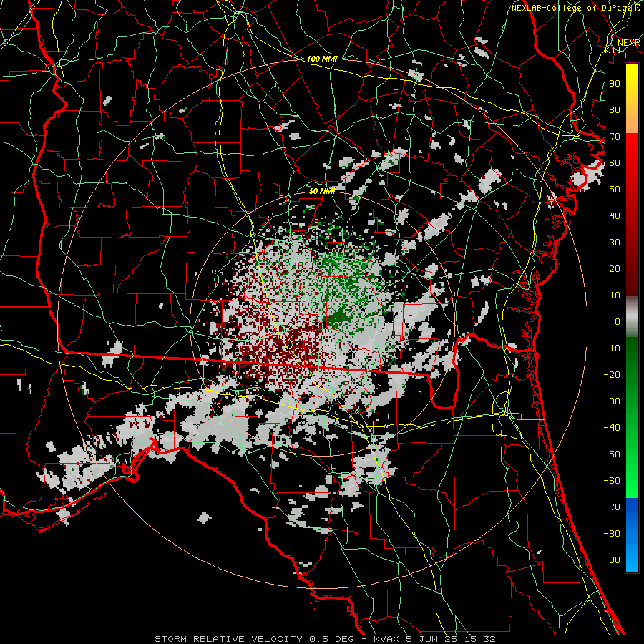
Task: Click the "[KT]" units label above color bar
Action: (611, 49)
